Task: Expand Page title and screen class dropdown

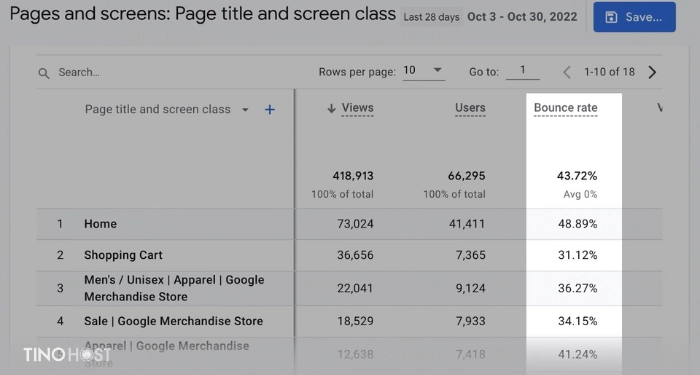Action: point(245,109)
